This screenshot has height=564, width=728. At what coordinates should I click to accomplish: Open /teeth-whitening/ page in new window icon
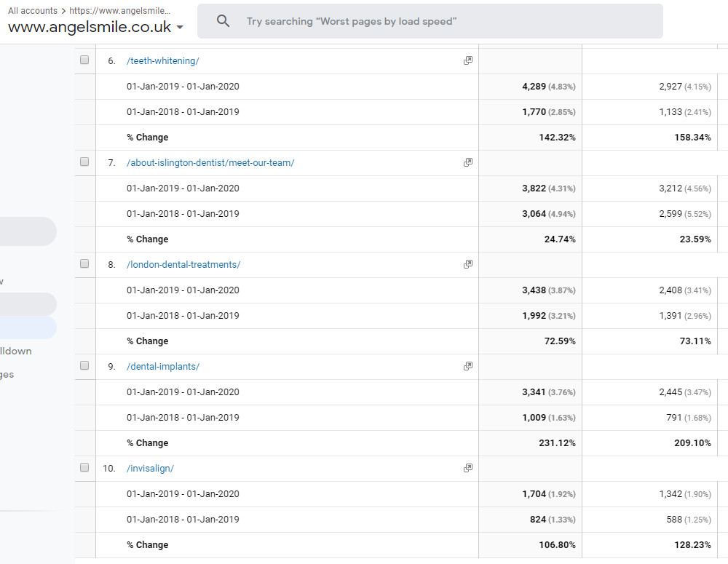[x=467, y=60]
